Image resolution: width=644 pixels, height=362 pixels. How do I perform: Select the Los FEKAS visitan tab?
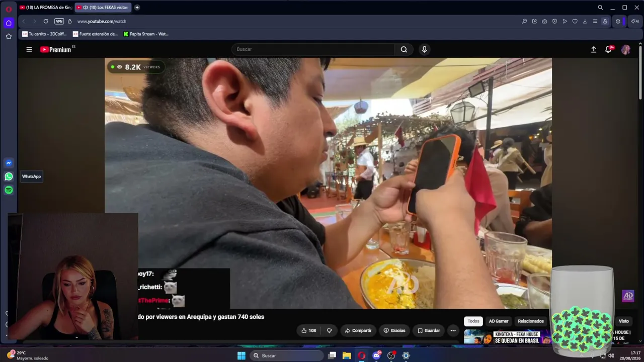click(x=103, y=8)
